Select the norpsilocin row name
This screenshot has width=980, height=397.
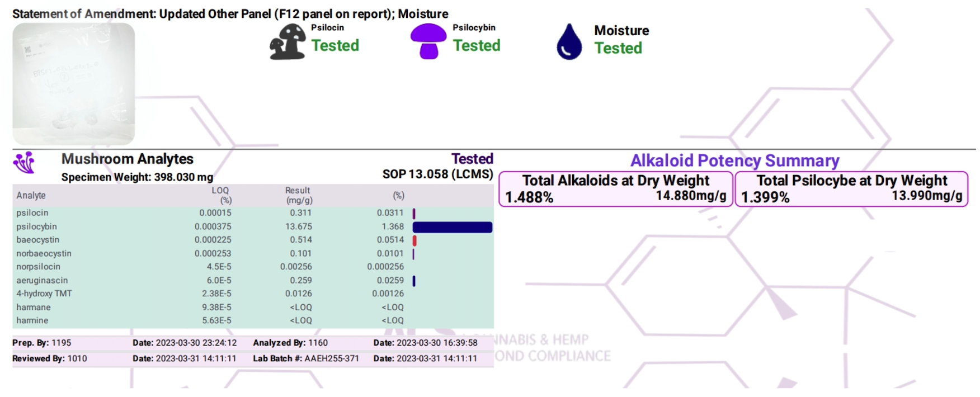pos(39,267)
